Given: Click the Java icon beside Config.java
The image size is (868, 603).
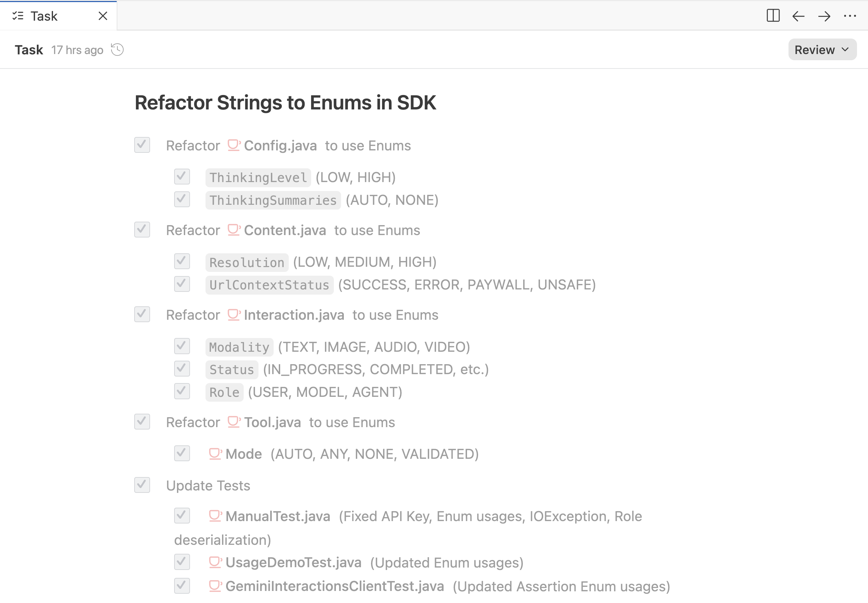Looking at the screenshot, I should point(234,145).
